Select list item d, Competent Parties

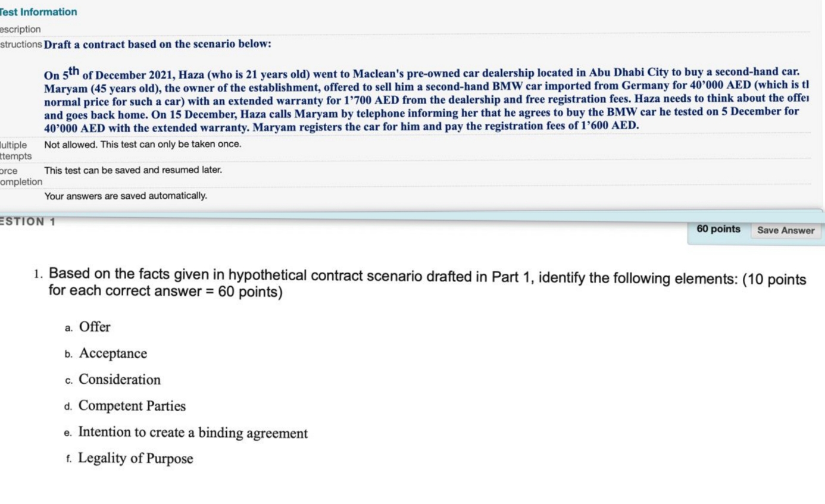point(132,406)
